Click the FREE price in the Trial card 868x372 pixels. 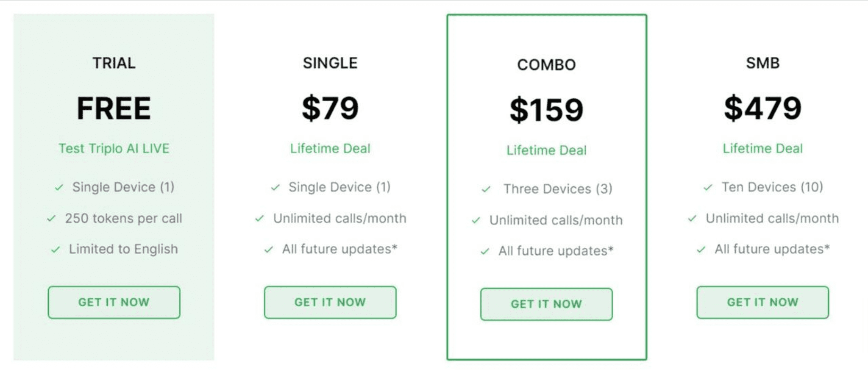point(114,108)
